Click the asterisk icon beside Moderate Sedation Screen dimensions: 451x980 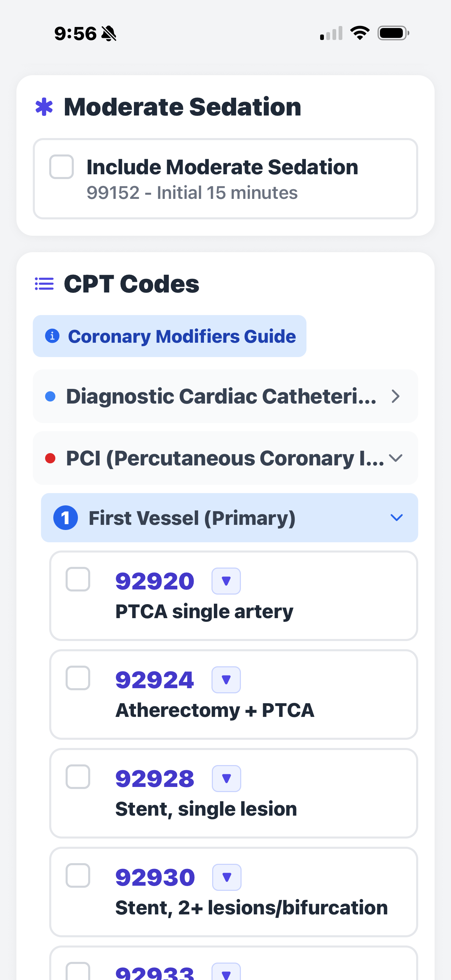pos(44,107)
